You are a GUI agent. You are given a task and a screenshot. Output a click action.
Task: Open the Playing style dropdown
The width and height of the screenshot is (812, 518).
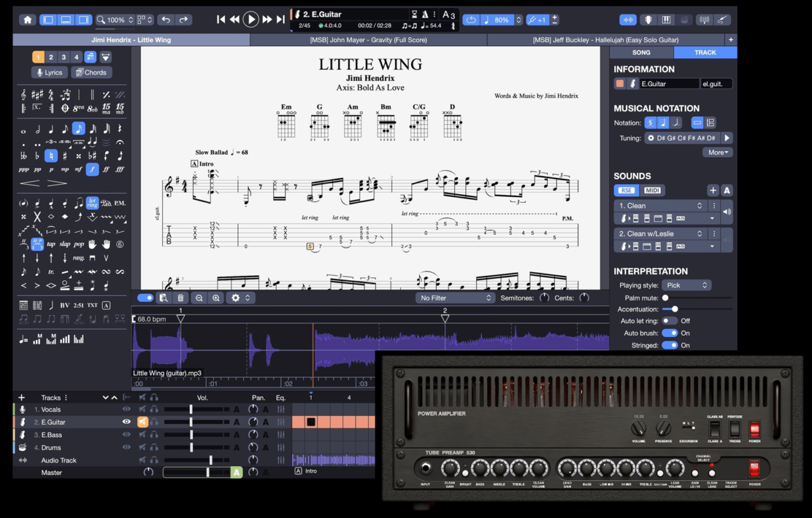[686, 285]
